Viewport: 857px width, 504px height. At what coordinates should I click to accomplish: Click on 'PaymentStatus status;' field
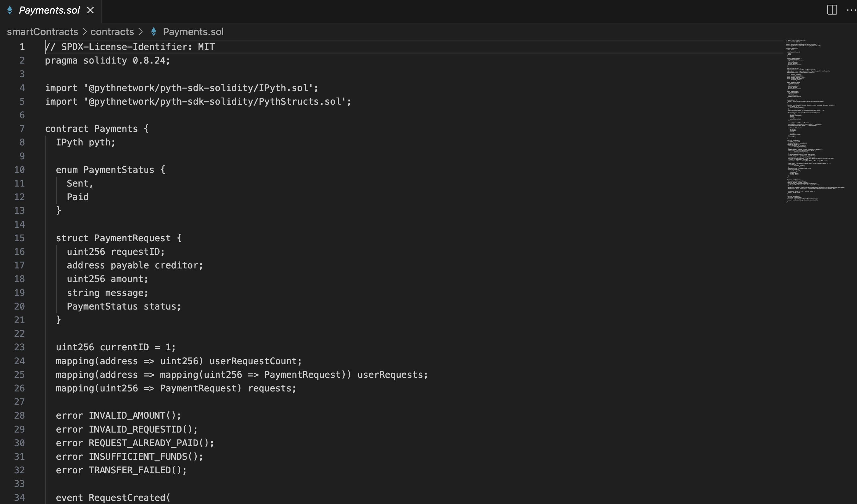click(124, 306)
